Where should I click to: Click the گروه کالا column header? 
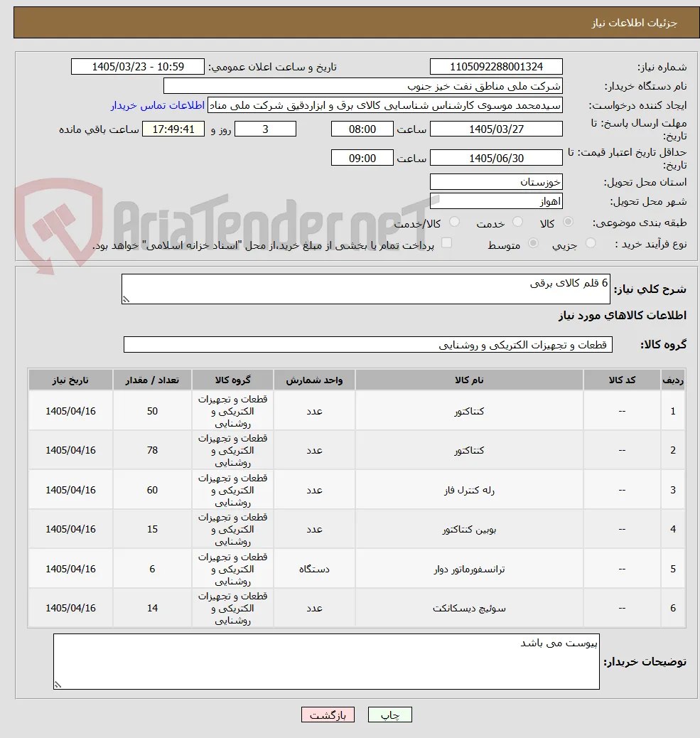232,380
